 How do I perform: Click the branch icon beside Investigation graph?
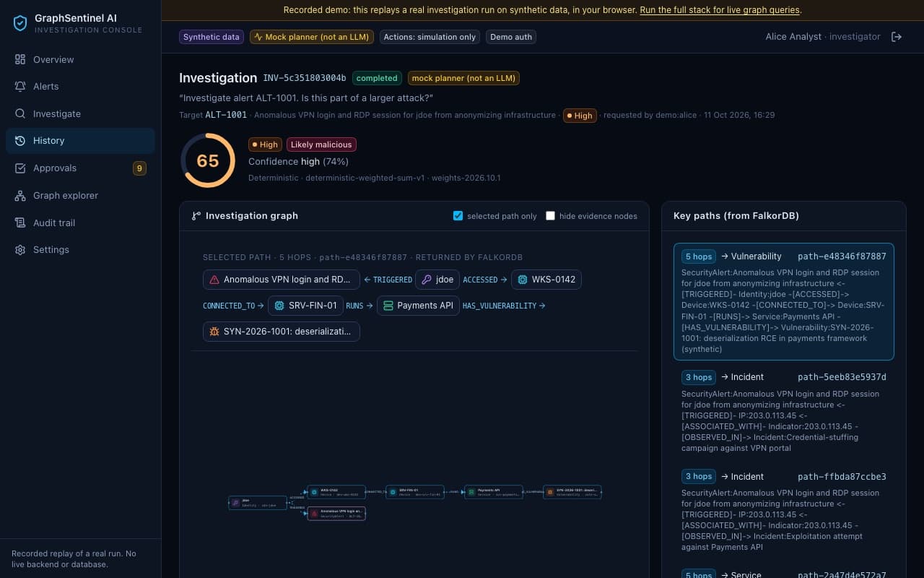196,215
